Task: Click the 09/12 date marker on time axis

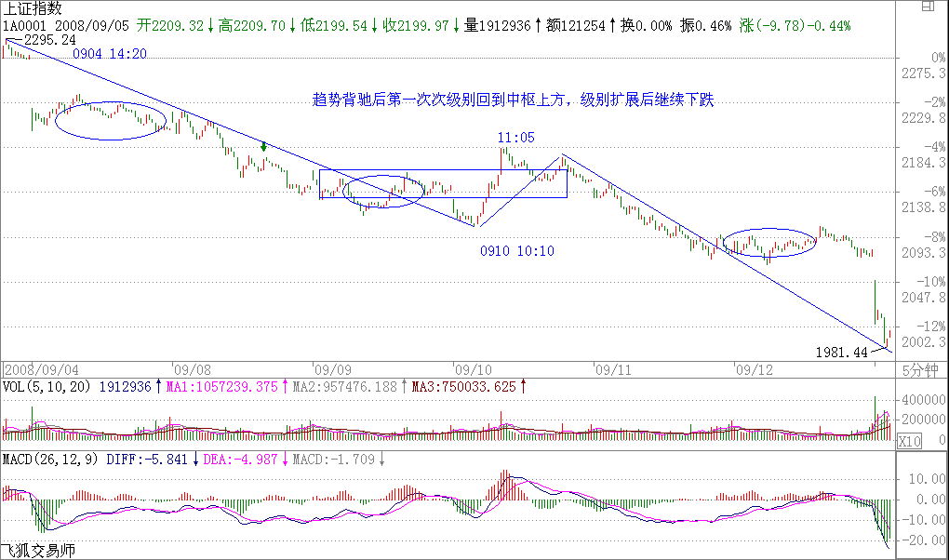Action: coord(754,368)
